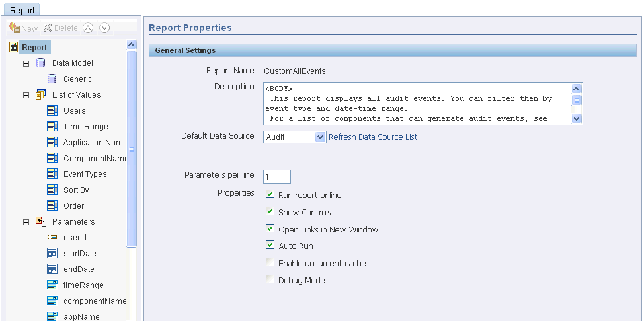Click the startDate calendar icon
The height and width of the screenshot is (321, 644).
[52, 253]
